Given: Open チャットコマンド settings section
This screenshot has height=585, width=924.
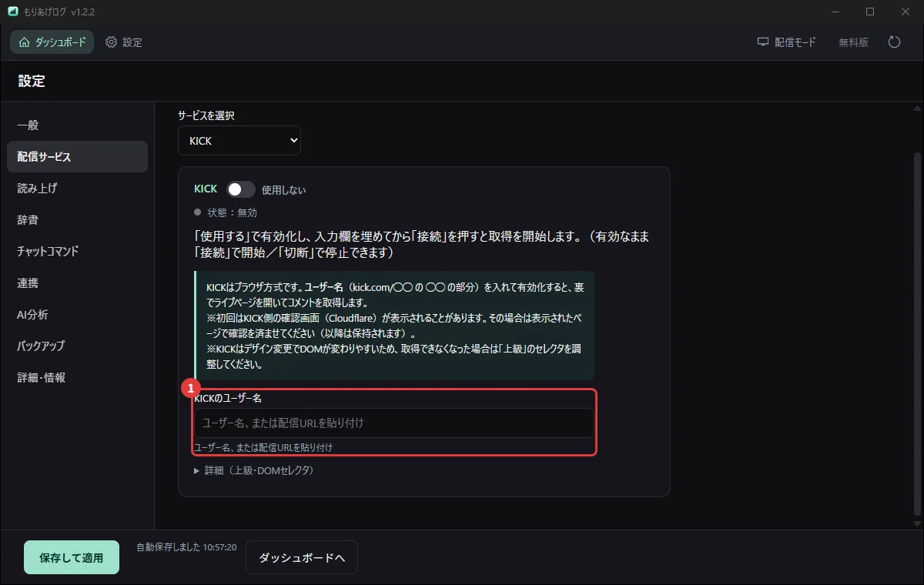Looking at the screenshot, I should pyautogui.click(x=77, y=251).
